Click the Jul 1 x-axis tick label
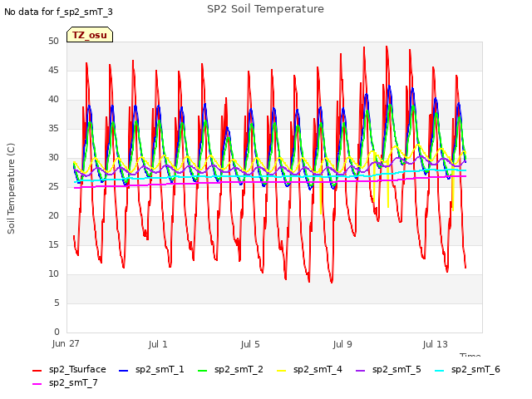 [x=158, y=345]
